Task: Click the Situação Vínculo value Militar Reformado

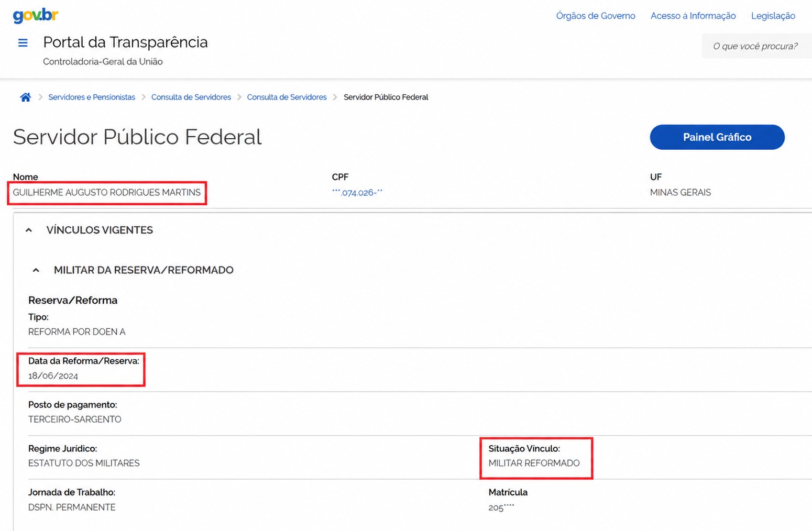Action: tap(534, 463)
